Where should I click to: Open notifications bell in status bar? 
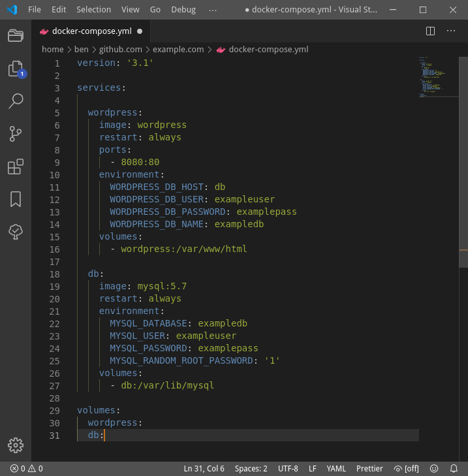click(x=454, y=469)
